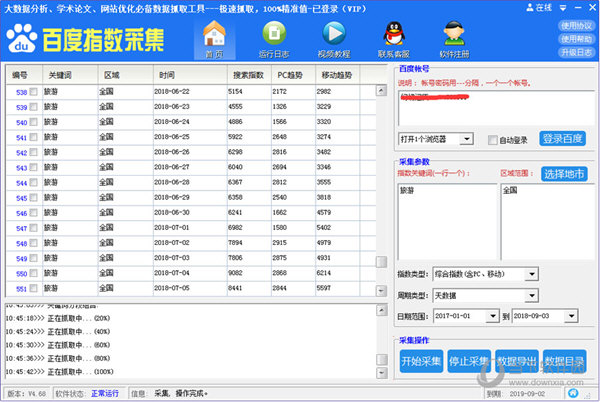Select the date cell 2018-06-22
Viewport: 600px width, 402px height.
pyautogui.click(x=172, y=91)
